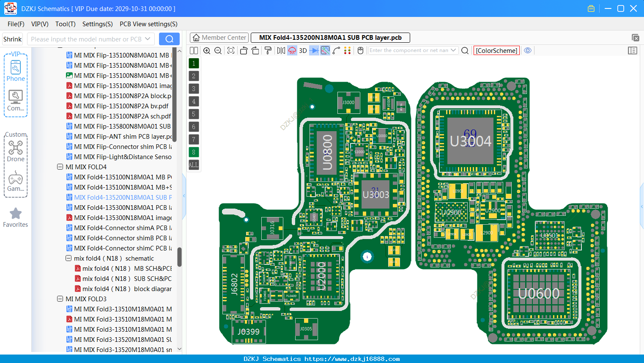Select the route path curve tool
The width and height of the screenshot is (644, 363).
coord(337,51)
